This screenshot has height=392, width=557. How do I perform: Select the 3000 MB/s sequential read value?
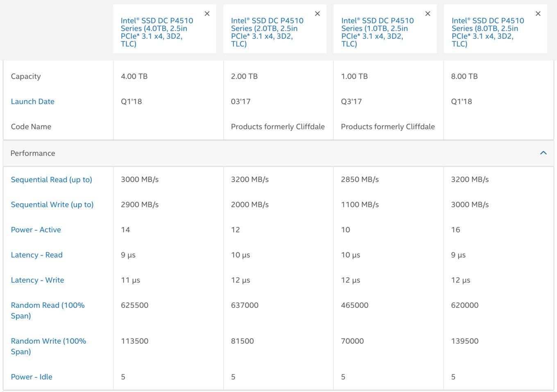pyautogui.click(x=140, y=179)
